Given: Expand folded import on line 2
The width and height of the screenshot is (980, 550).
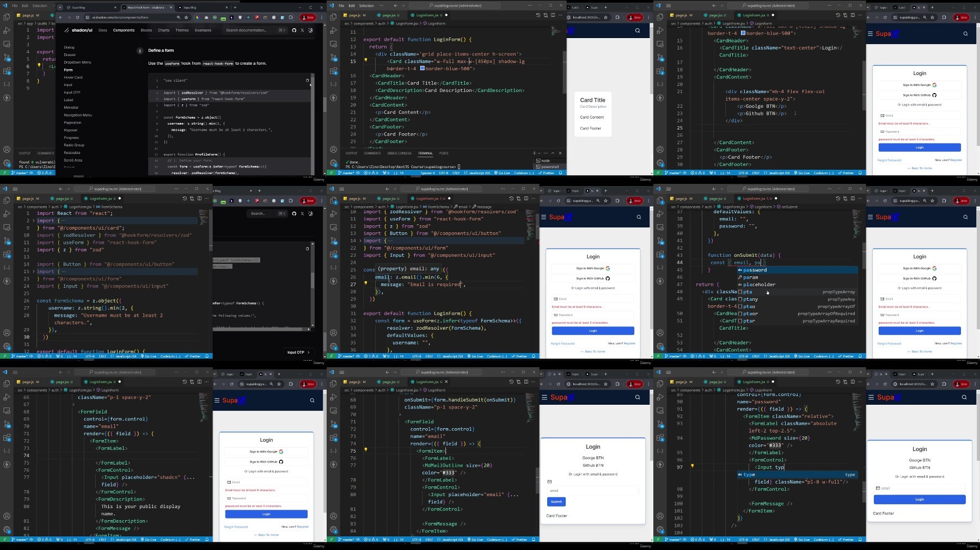Looking at the screenshot, I should (x=34, y=220).
